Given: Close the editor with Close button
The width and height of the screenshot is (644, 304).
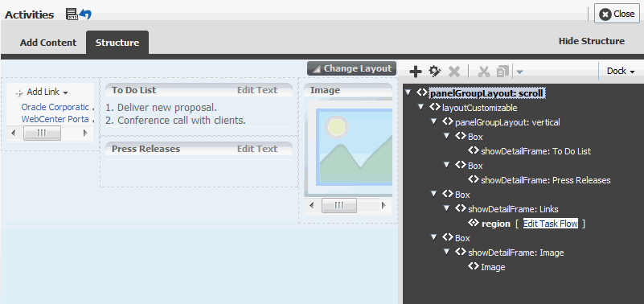Looking at the screenshot, I should [x=617, y=14].
